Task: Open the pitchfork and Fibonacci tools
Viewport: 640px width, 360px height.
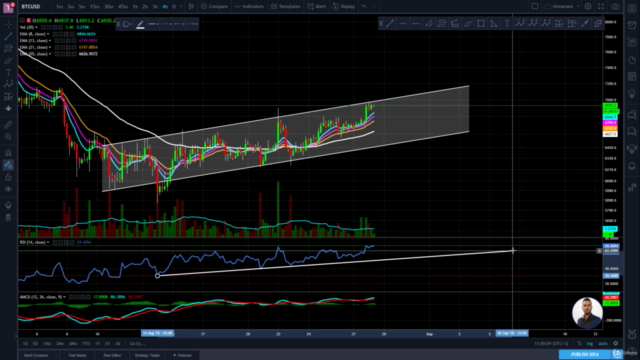Action: tap(8, 48)
